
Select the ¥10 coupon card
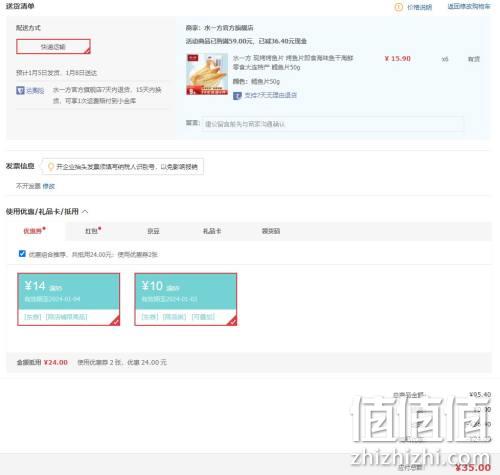[x=186, y=299]
